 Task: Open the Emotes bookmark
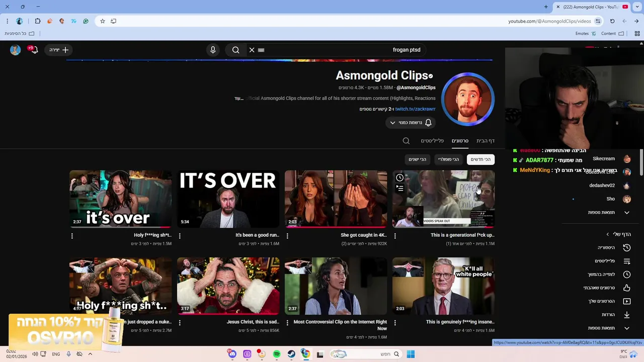586,34
